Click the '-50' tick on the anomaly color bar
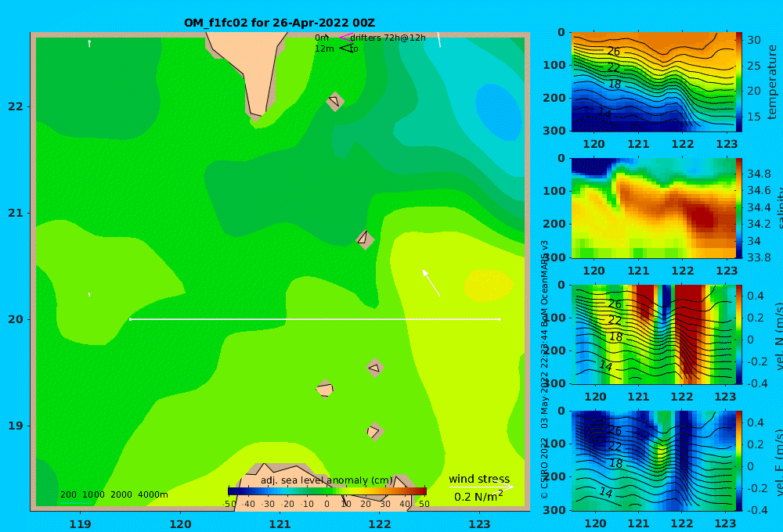 click(229, 504)
